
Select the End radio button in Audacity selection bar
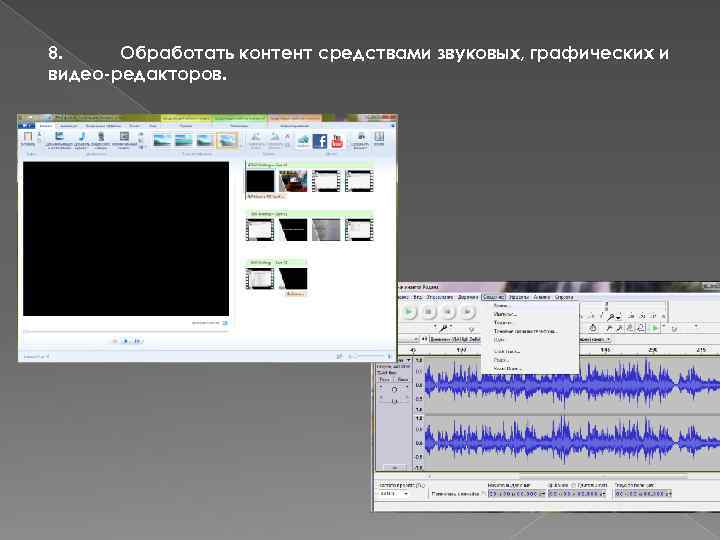(x=551, y=485)
